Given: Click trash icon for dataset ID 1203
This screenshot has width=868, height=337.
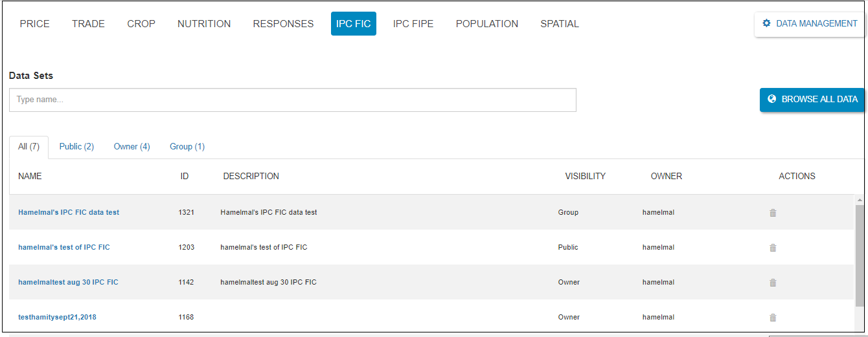Looking at the screenshot, I should 773,248.
